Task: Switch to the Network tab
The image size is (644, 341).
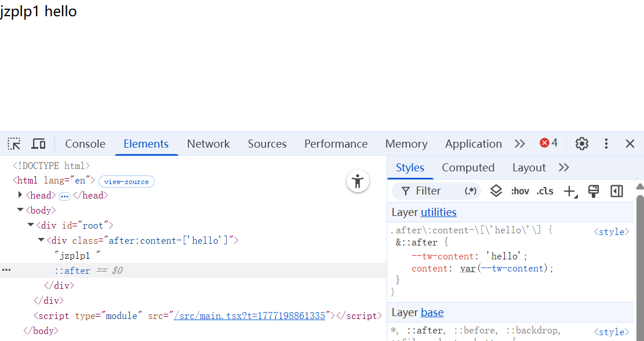Action: click(x=208, y=144)
